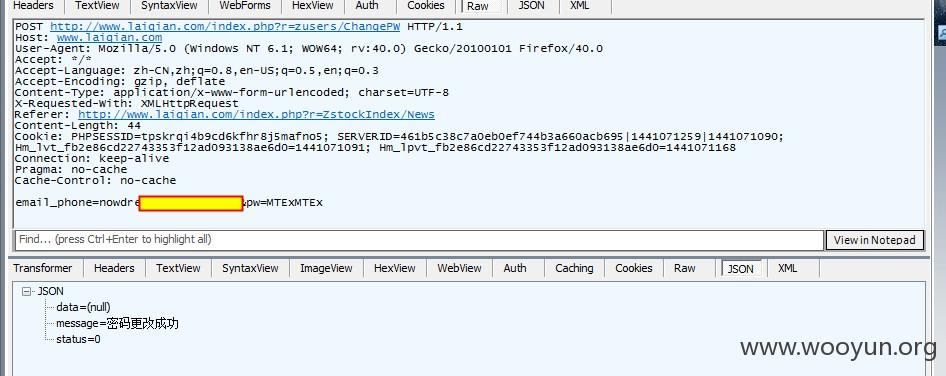Open the response Transformer tab
946x376 pixels.
[x=43, y=268]
